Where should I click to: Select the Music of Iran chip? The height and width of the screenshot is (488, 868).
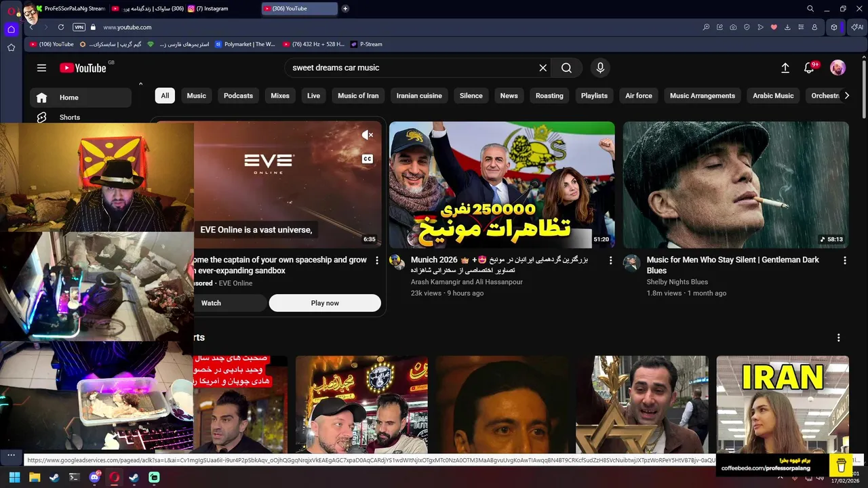(x=358, y=96)
